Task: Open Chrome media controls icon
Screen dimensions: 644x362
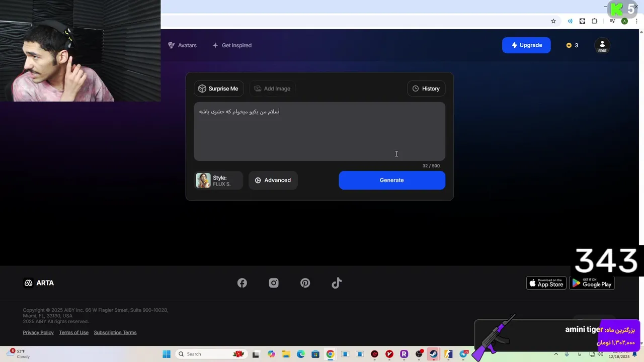Action: (x=612, y=21)
